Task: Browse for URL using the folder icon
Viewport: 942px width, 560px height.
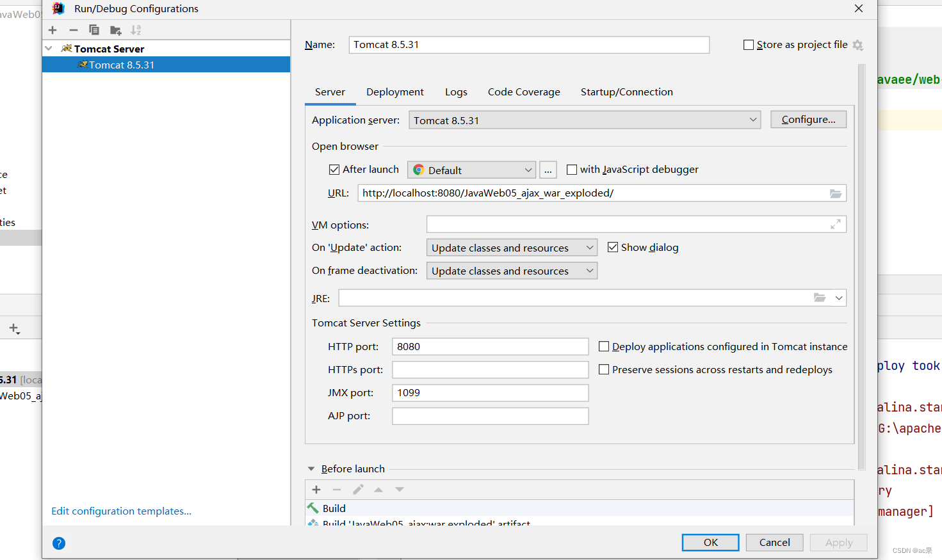Action: tap(836, 193)
